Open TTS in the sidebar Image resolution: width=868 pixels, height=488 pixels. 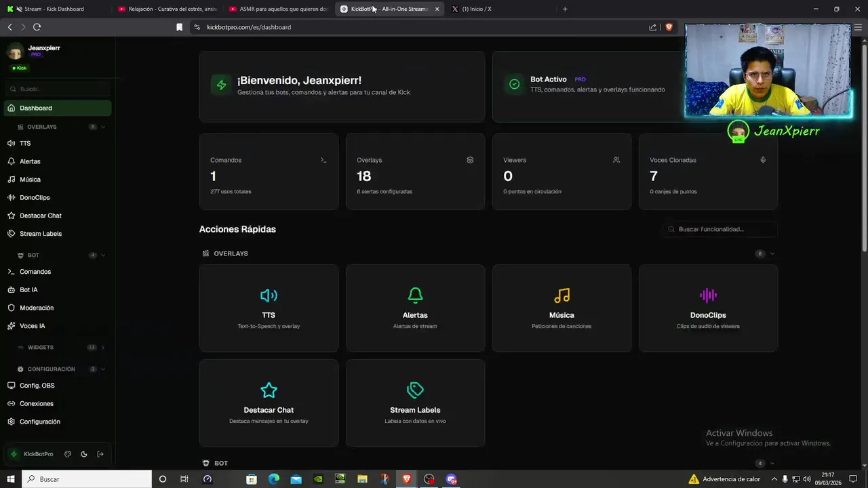(58, 144)
